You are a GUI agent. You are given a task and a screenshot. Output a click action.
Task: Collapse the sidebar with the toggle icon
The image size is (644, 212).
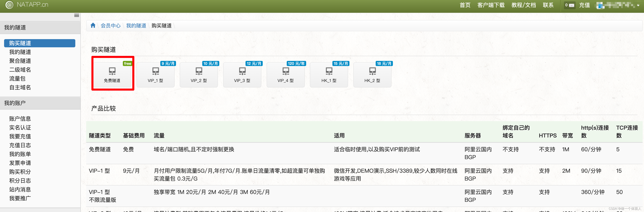[x=76, y=15]
